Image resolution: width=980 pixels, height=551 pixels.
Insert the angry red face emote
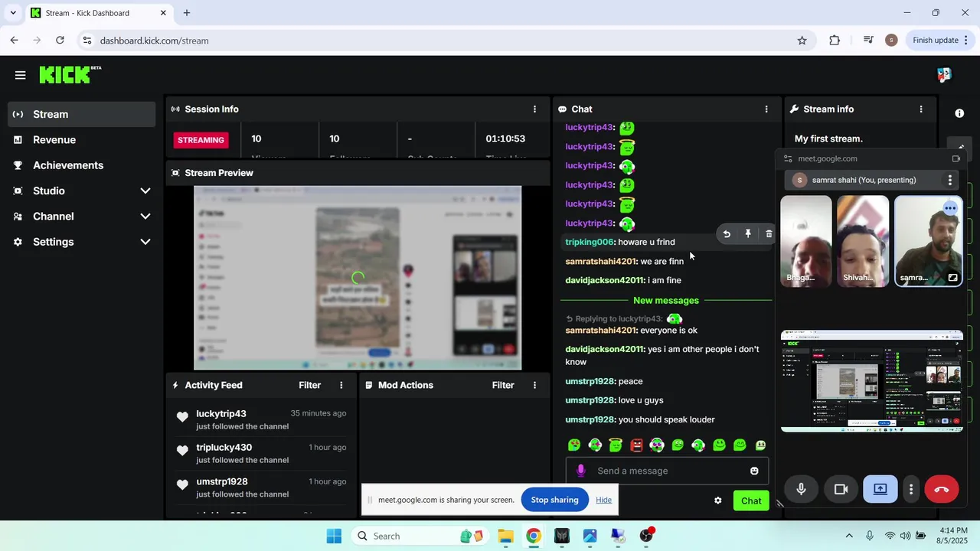636,445
